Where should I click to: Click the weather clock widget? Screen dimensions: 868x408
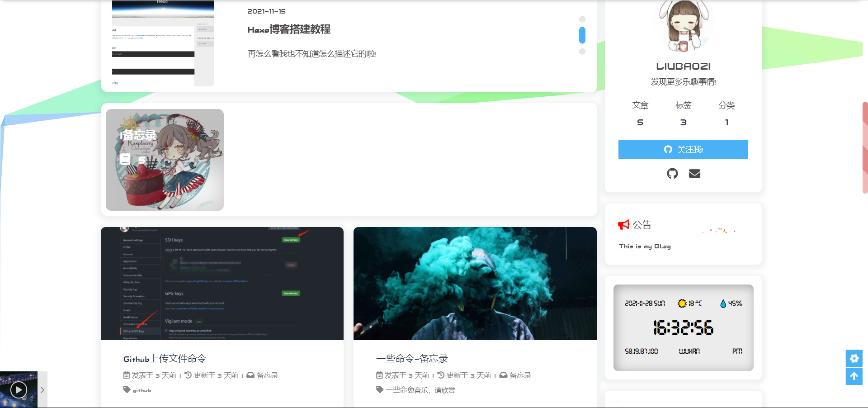click(683, 327)
